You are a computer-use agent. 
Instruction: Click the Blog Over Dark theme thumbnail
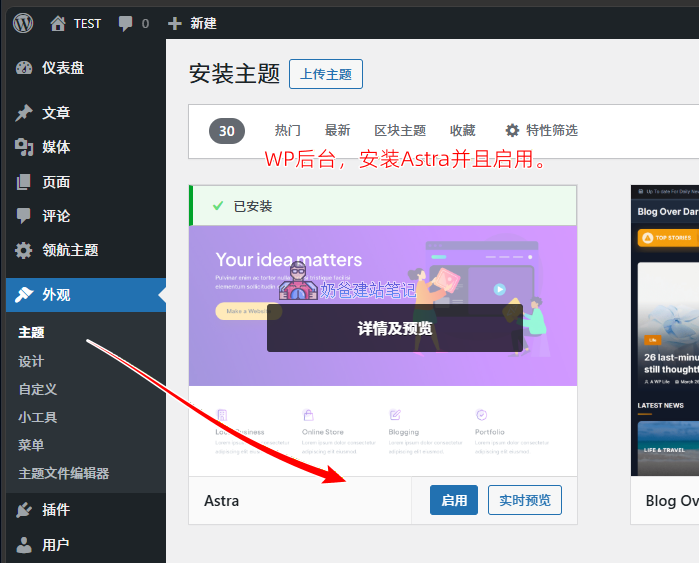click(x=665, y=330)
